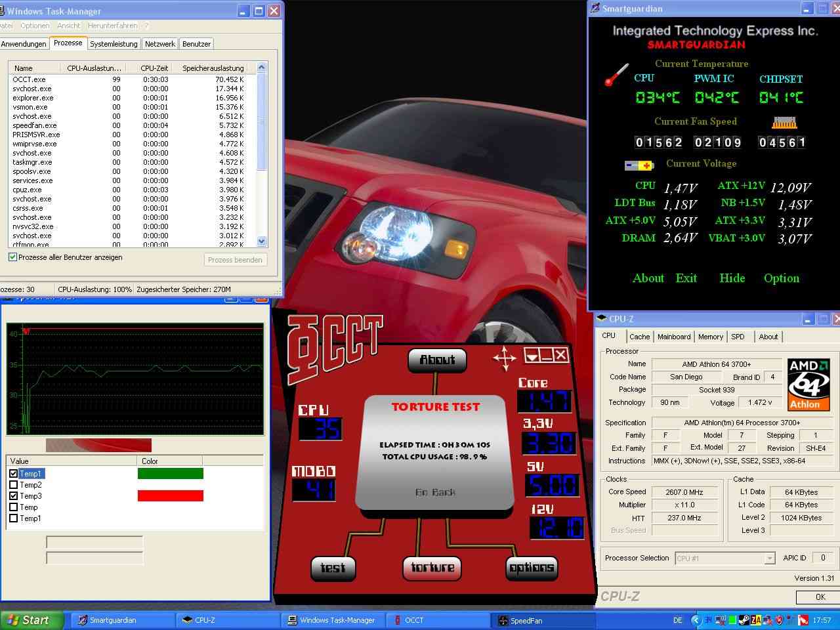840x630 pixels.
Task: Switch to Benutzer tab in Task-Manager
Action: (196, 44)
